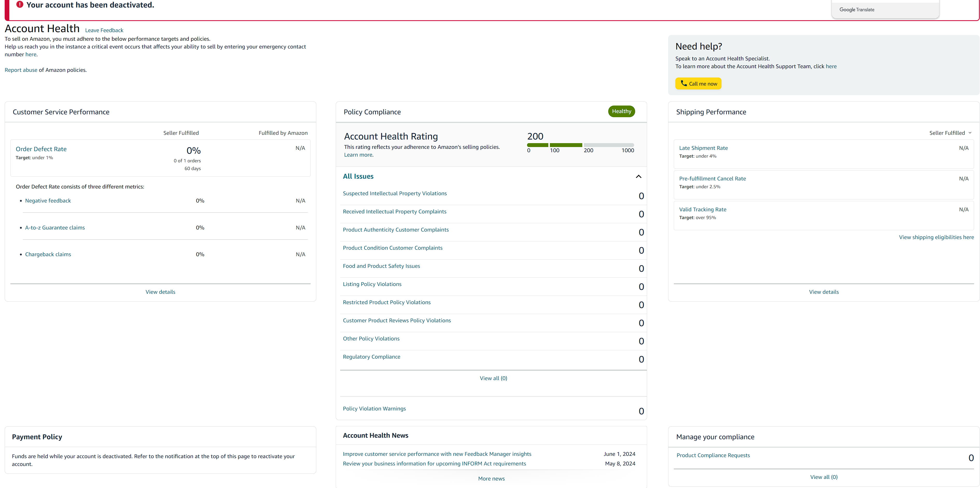This screenshot has height=488, width=980.
Task: Click the phone icon in Call me now
Action: point(684,83)
